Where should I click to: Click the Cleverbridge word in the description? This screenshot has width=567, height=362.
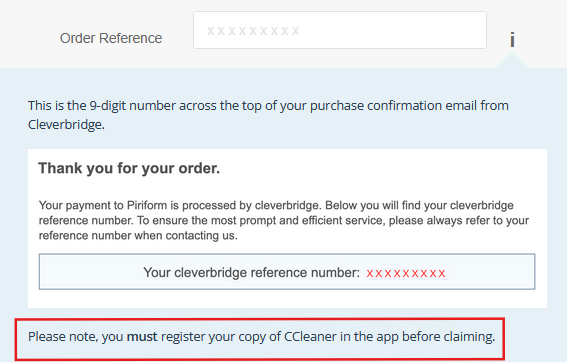point(66,125)
